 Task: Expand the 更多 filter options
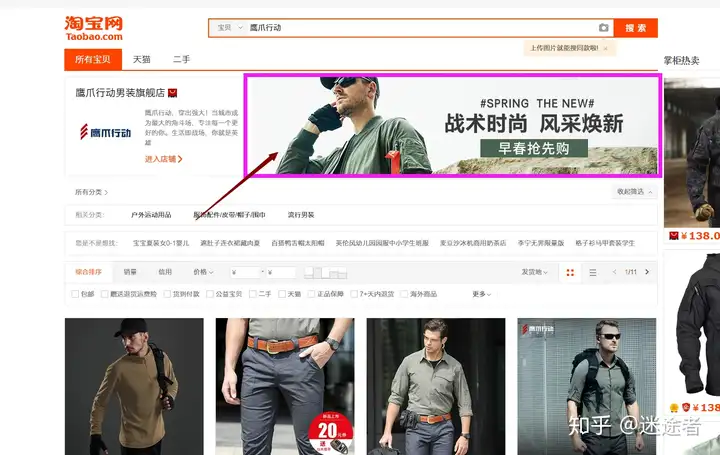click(x=482, y=294)
